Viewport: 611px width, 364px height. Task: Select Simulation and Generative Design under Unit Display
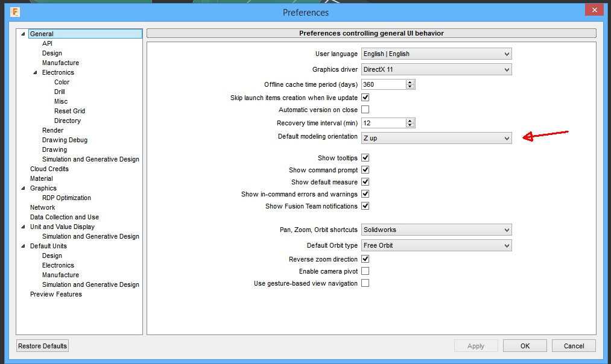[x=90, y=236]
